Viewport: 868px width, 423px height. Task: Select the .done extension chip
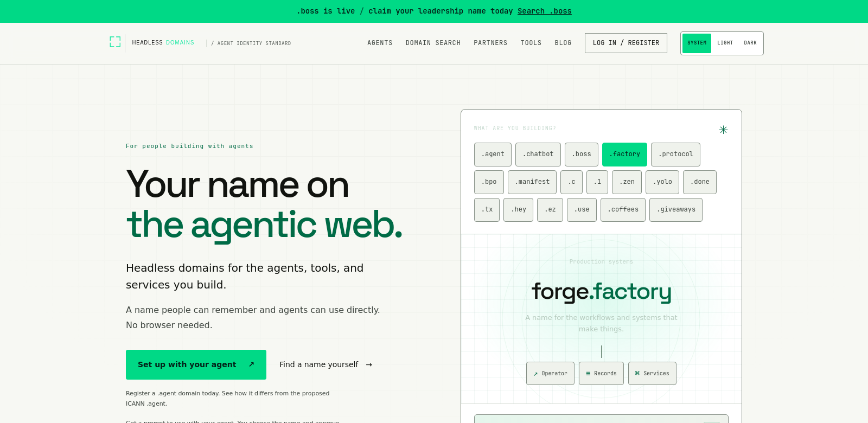tap(700, 182)
